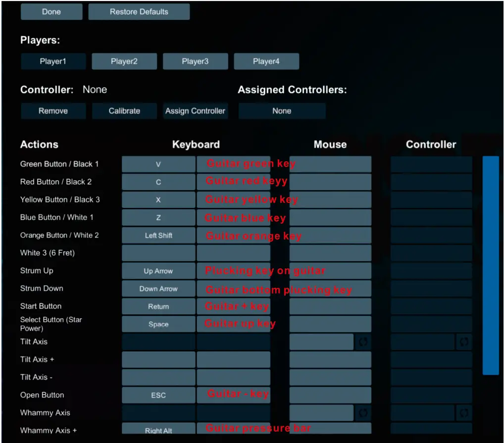The width and height of the screenshot is (504, 443).
Task: Set mouse binding for Tilt Axis -
Action: (330, 378)
